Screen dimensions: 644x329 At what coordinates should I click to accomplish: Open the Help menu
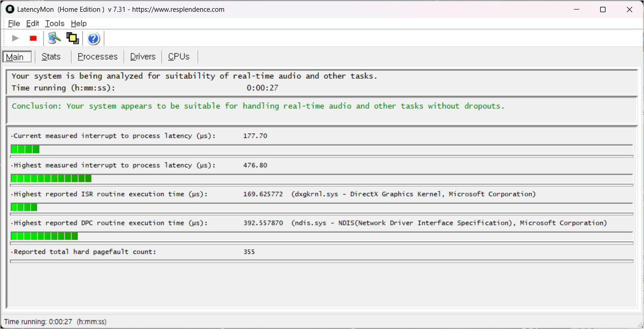(79, 24)
